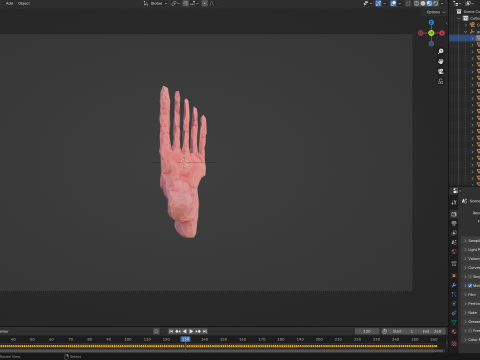480x360 pixels.
Task: Toggle the camera view icon
Action: 441,71
